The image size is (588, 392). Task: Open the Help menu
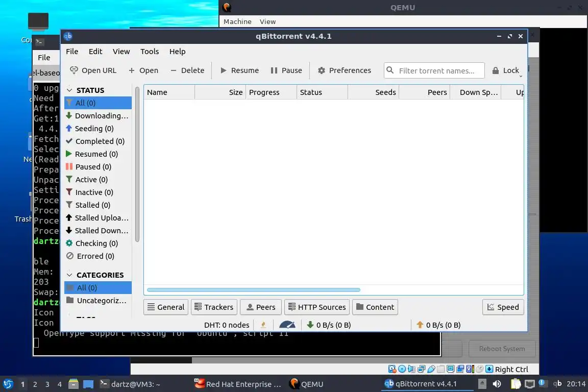(x=178, y=52)
